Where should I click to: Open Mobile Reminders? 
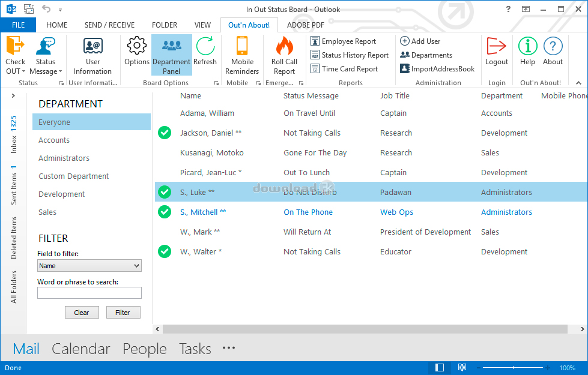(242, 55)
